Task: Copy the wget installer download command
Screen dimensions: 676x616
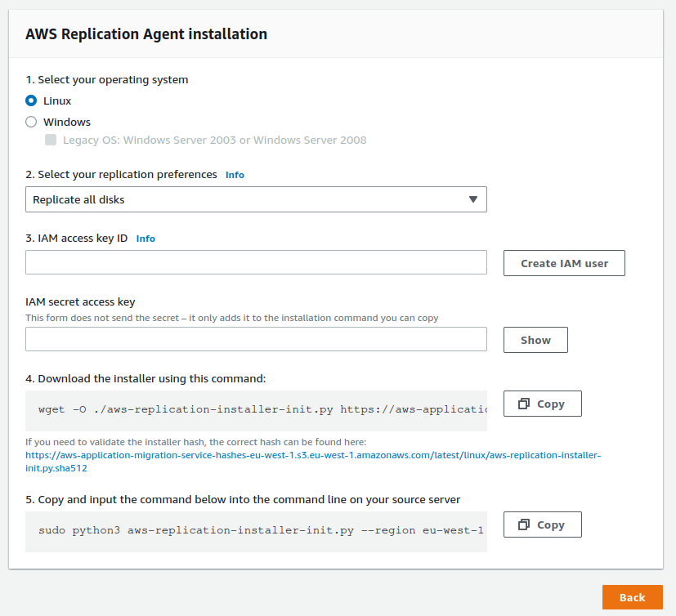Action: pos(542,404)
